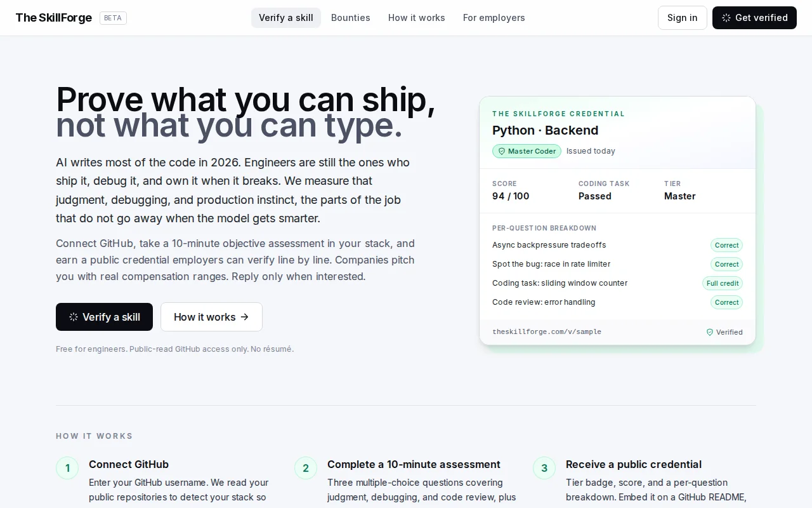The image size is (812, 508).
Task: Open the theskillforge.com/v/sample URL
Action: click(547, 332)
